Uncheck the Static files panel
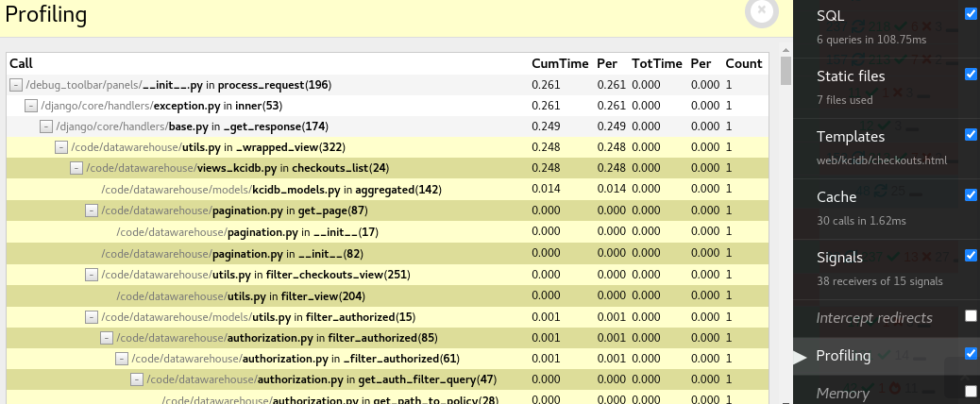 (971, 75)
